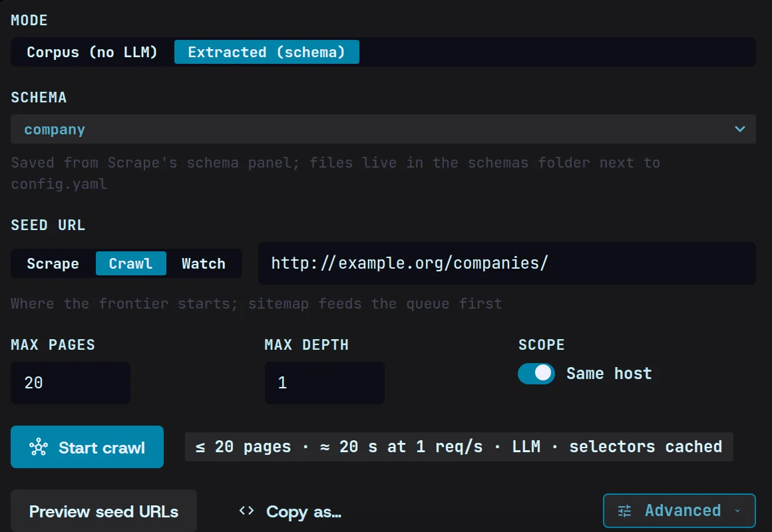Click the Max Depth field showing 1
The height and width of the screenshot is (532, 772).
325,383
